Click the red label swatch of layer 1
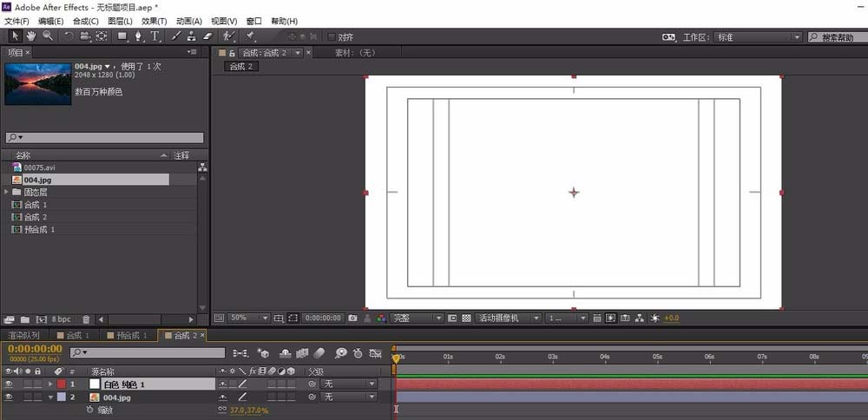 62,384
